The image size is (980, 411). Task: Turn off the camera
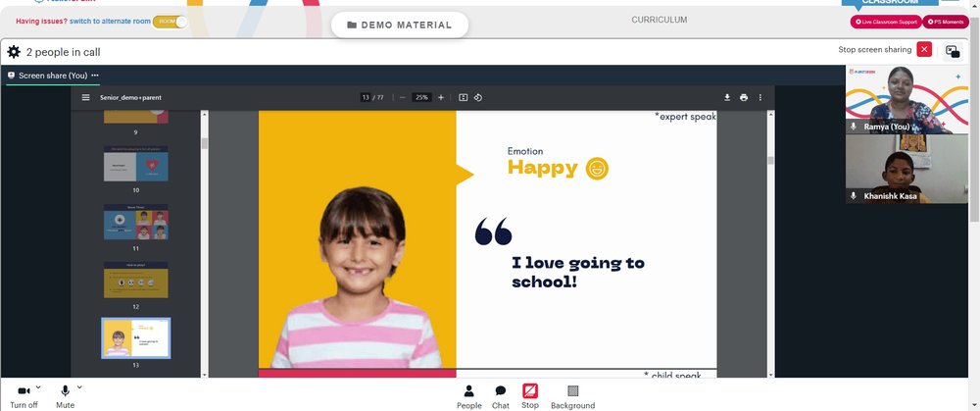pos(24,396)
